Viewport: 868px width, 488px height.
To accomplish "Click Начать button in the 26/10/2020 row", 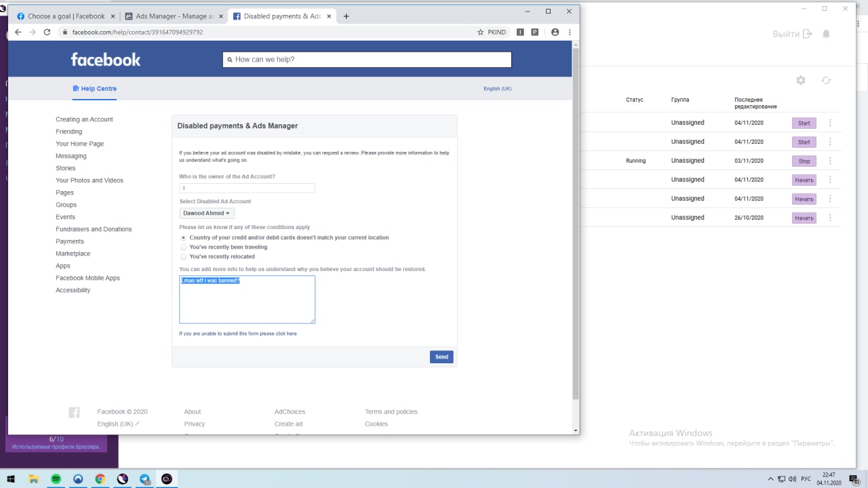I will [804, 218].
